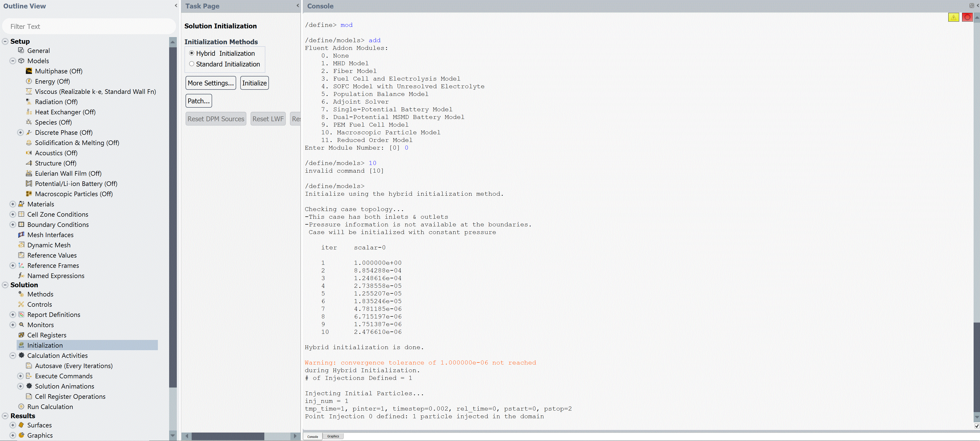Click the Named Expressions icon
This screenshot has width=980, height=441.
pyautogui.click(x=21, y=276)
